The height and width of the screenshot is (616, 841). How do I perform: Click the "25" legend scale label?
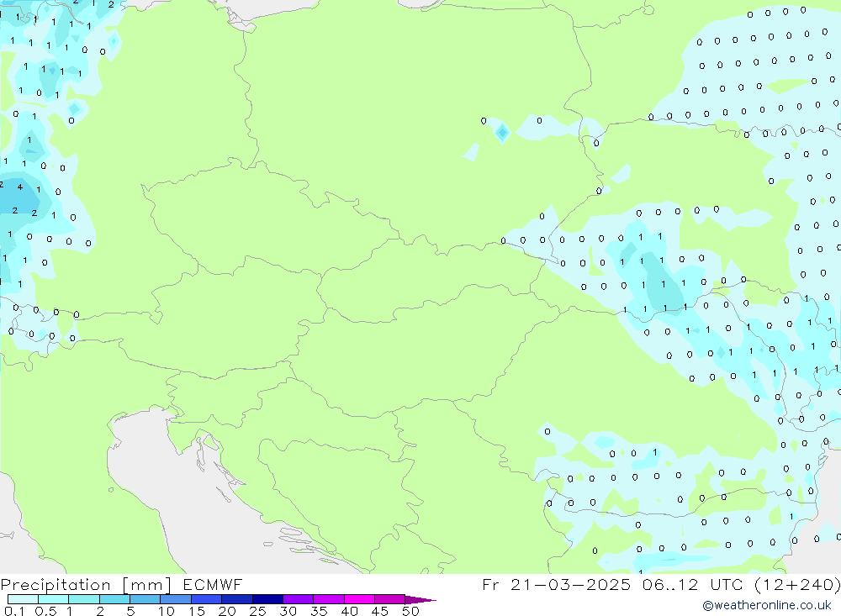pyautogui.click(x=257, y=611)
